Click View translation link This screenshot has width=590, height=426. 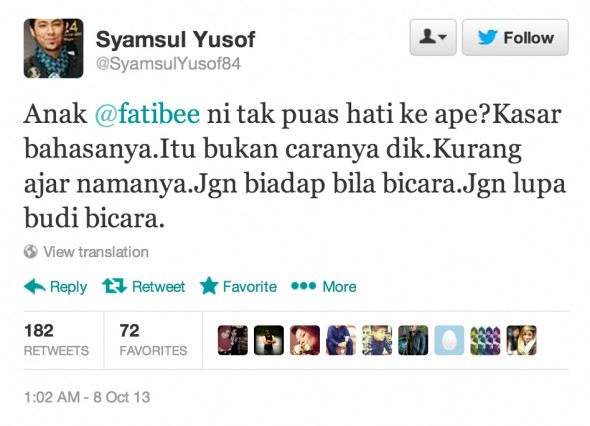pyautogui.click(x=96, y=252)
